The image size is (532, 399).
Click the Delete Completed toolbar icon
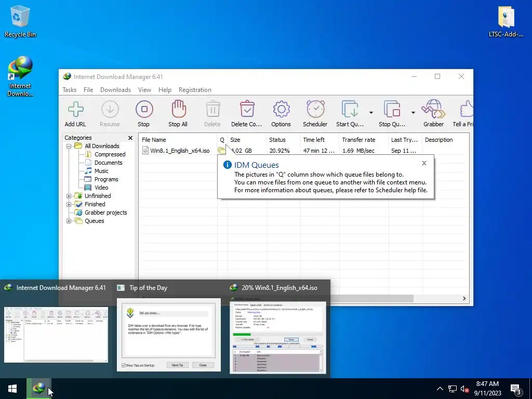point(247,114)
